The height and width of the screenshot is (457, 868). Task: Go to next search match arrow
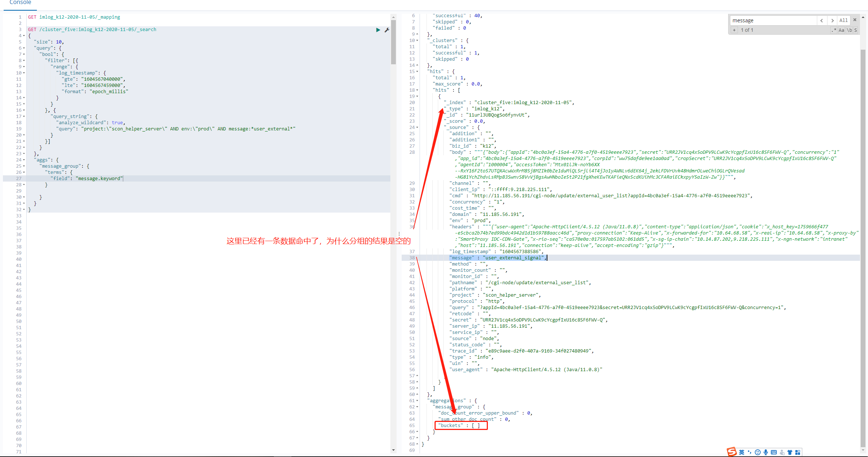[832, 20]
